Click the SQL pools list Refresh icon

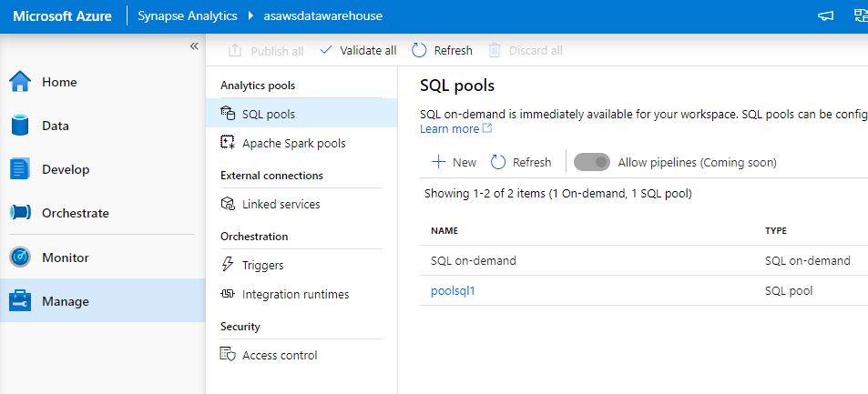coord(498,162)
